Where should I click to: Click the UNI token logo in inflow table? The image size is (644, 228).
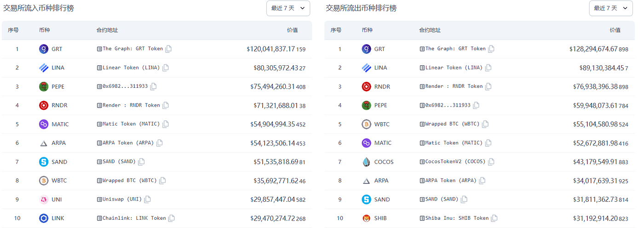tap(44, 199)
